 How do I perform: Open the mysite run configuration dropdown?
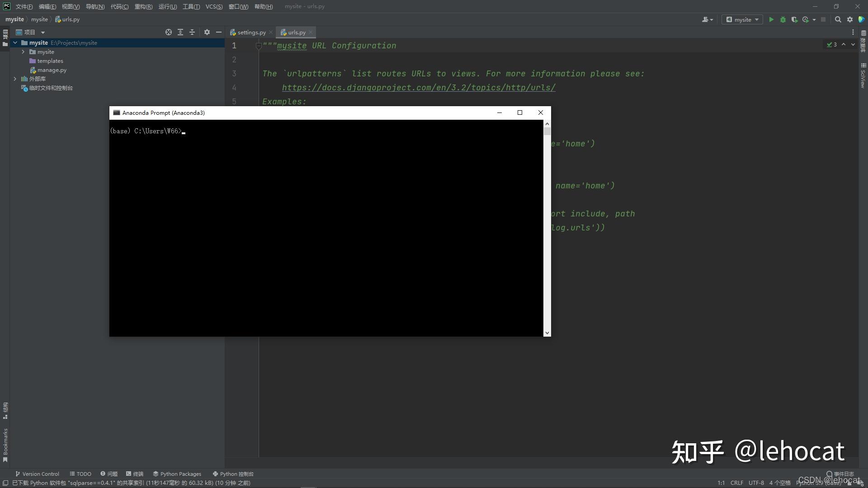pos(742,19)
